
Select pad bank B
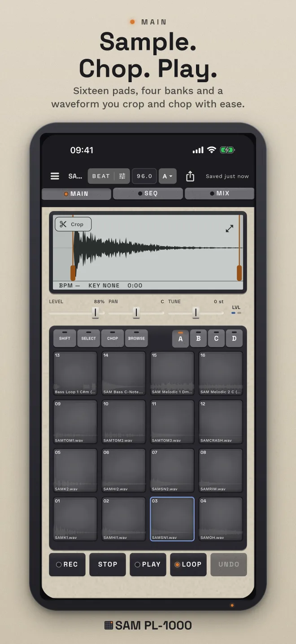point(198,339)
